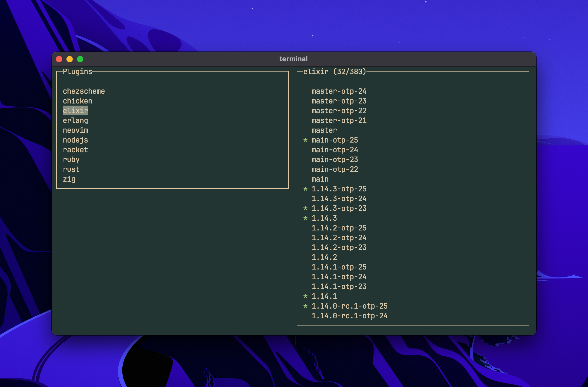Click the asterisk beside 1.14.1
The width and height of the screenshot is (588, 387).
tap(305, 296)
